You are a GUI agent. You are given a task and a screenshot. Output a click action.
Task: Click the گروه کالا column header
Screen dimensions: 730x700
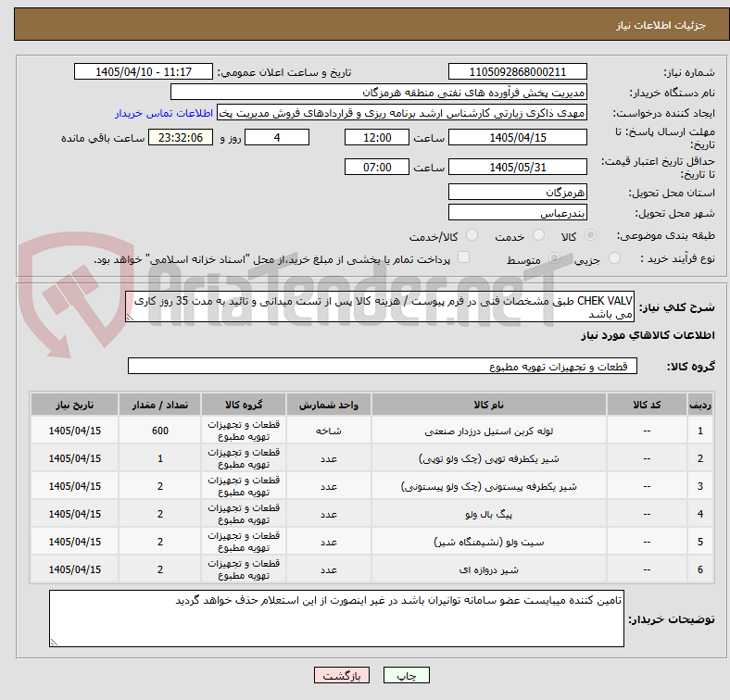(244, 405)
